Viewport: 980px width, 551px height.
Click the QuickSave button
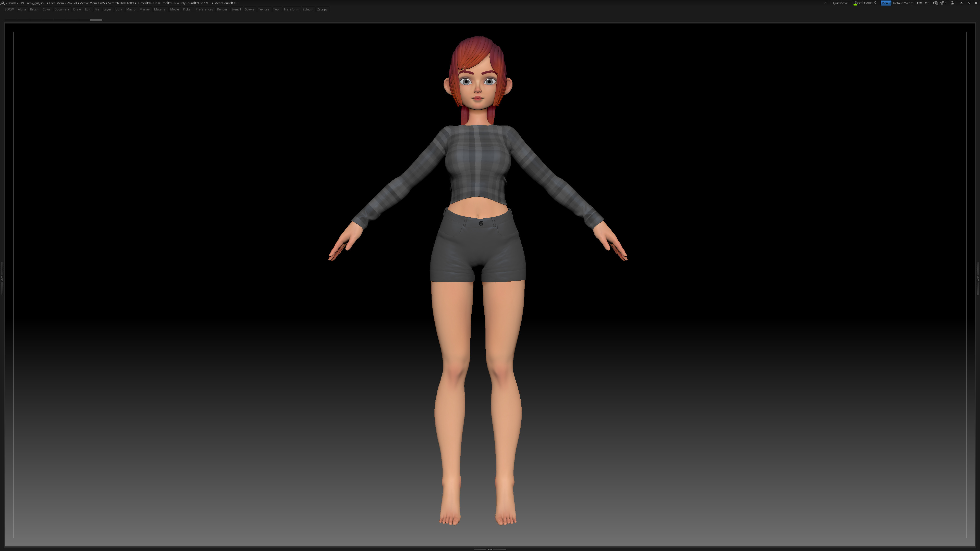(840, 3)
